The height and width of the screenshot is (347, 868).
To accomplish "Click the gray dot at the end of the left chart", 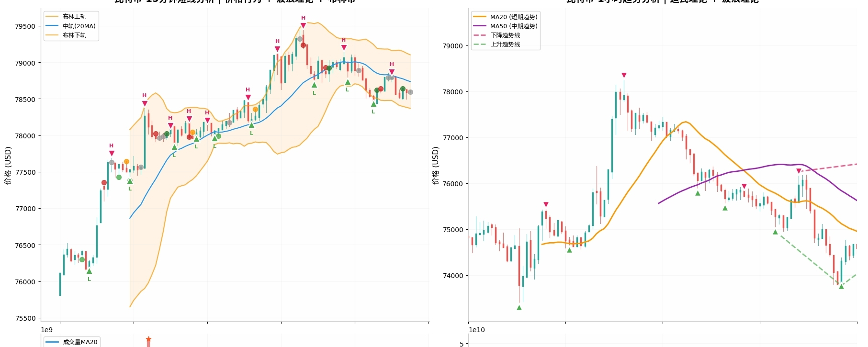I will 410,92.
